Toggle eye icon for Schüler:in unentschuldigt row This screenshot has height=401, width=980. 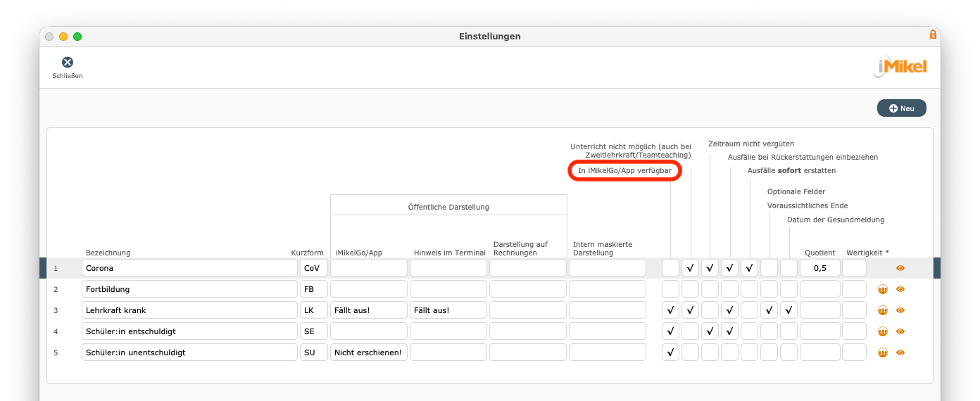point(900,352)
